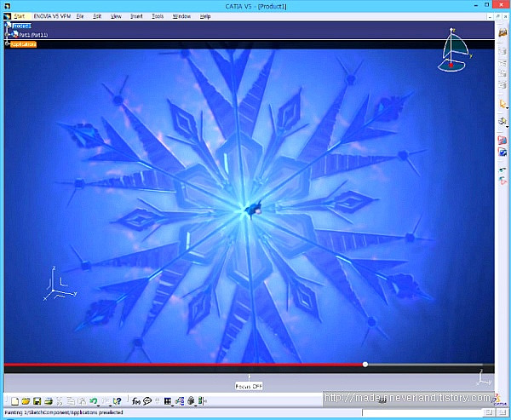Open the Edit menu
This screenshot has height=420, width=511.
97,16
